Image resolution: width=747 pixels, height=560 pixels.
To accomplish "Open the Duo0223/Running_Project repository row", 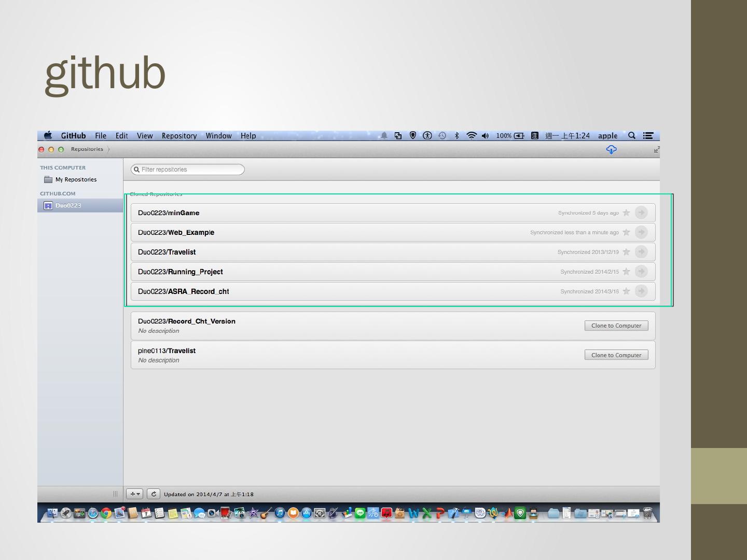I will [x=393, y=272].
